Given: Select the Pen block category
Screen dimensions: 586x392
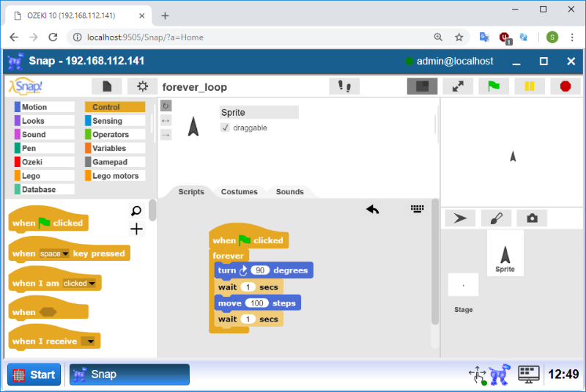Looking at the screenshot, I should tap(44, 148).
